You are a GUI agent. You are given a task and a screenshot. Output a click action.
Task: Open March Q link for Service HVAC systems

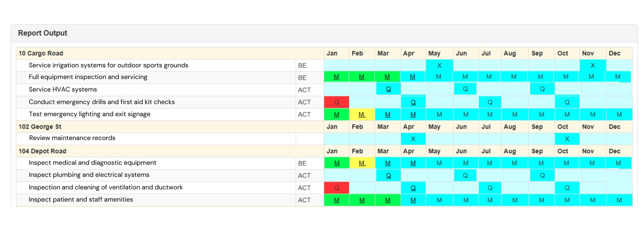tap(388, 89)
